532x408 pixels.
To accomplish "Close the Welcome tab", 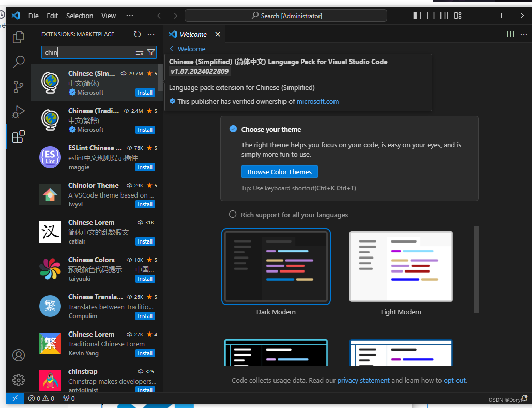I will coord(218,34).
